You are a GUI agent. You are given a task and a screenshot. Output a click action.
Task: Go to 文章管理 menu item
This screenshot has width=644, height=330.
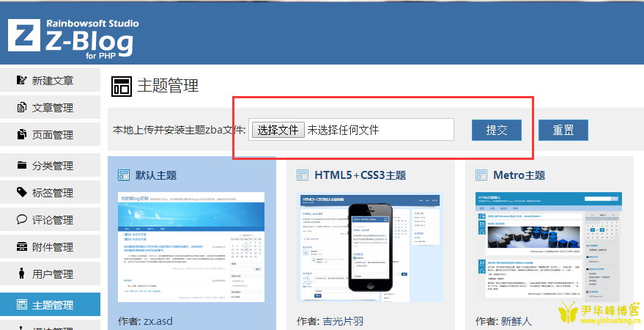(x=50, y=107)
